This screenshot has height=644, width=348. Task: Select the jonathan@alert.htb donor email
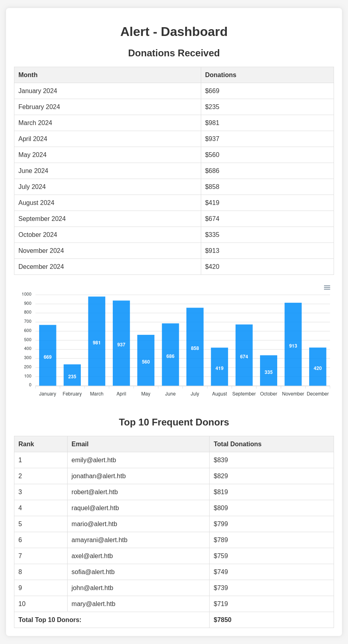point(98,476)
